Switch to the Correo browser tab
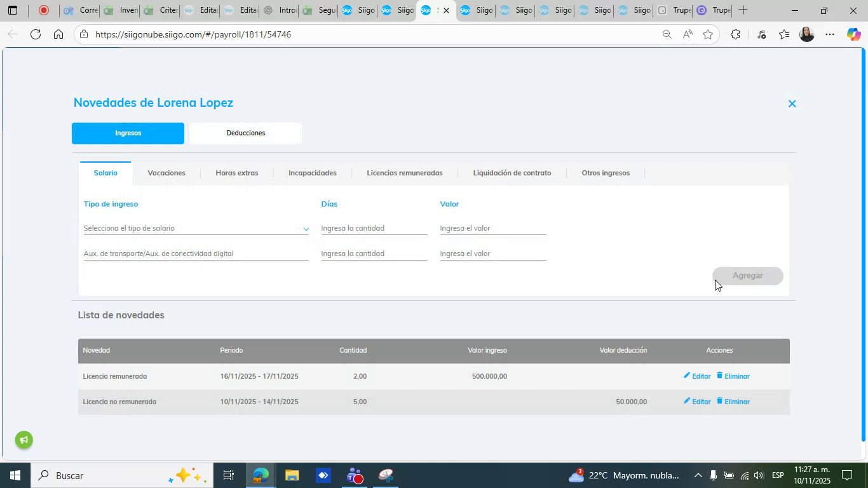The image size is (868, 488). (x=80, y=10)
